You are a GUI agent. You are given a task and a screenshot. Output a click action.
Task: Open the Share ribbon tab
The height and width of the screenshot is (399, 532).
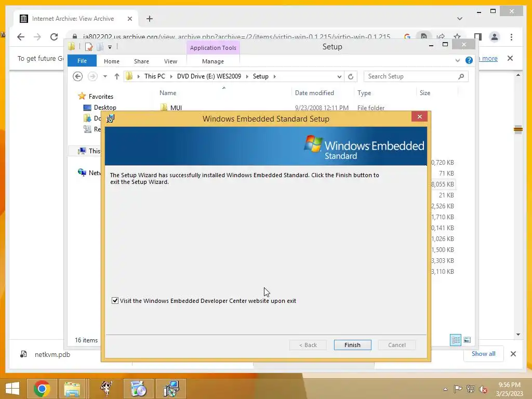point(141,61)
